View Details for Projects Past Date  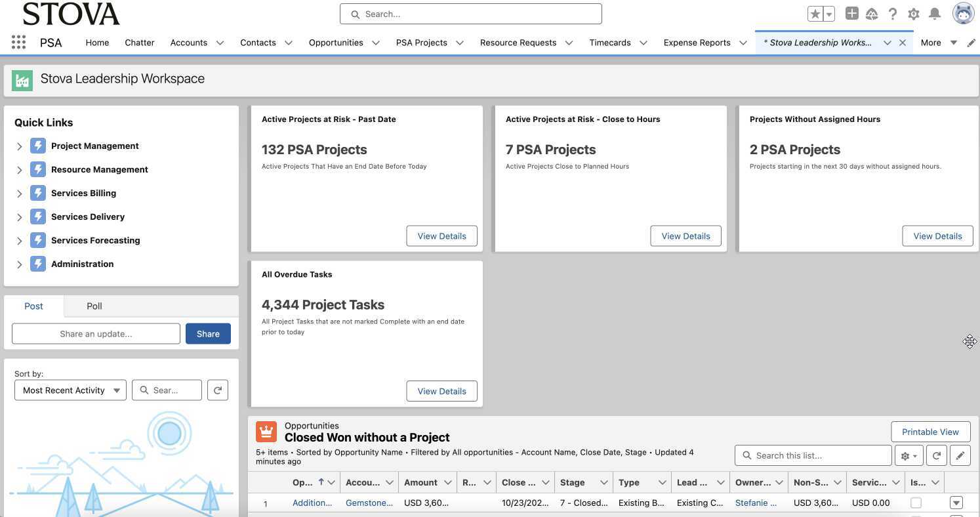pyautogui.click(x=441, y=236)
